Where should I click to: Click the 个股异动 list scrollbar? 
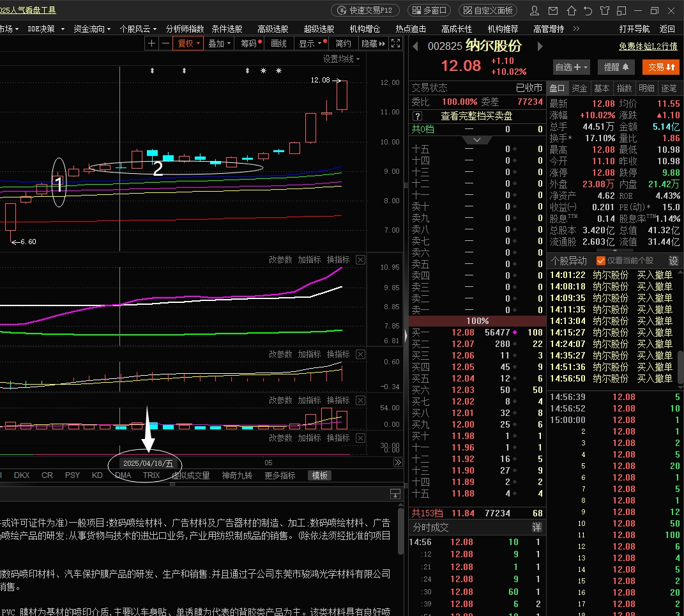(681, 367)
